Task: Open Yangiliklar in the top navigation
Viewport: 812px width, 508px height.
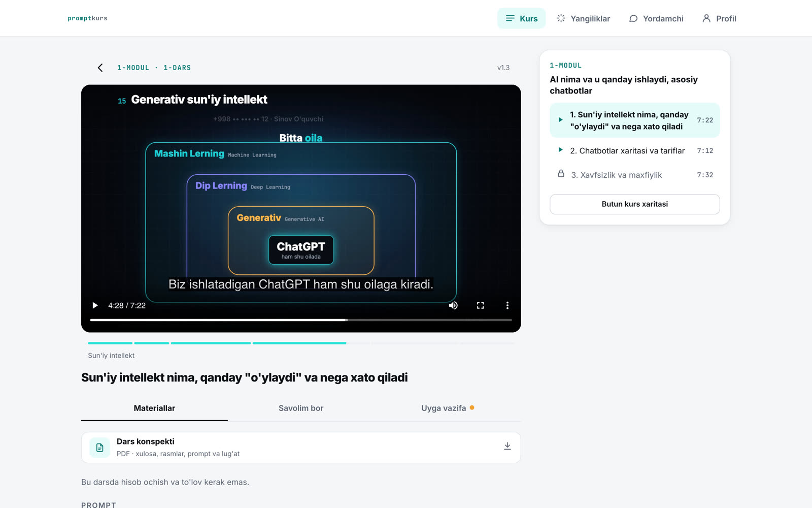Action: (583, 18)
